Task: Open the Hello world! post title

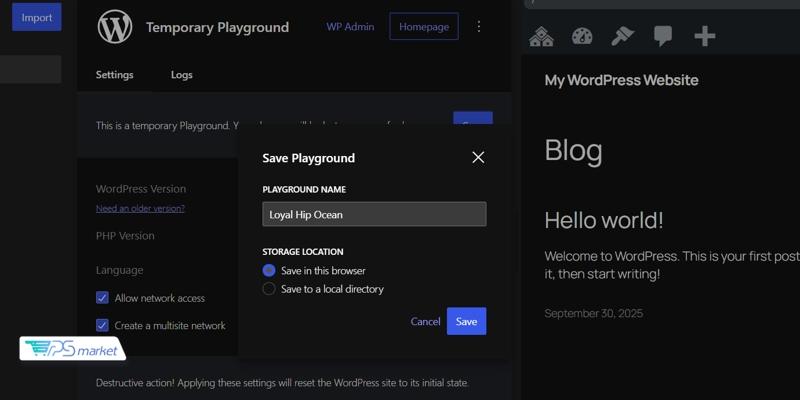Action: coord(604,220)
